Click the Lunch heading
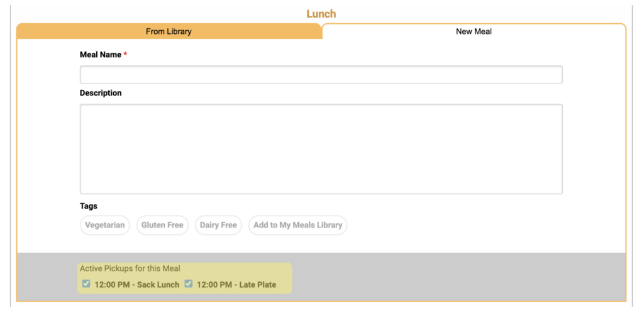This screenshot has height=316, width=644. point(321,14)
